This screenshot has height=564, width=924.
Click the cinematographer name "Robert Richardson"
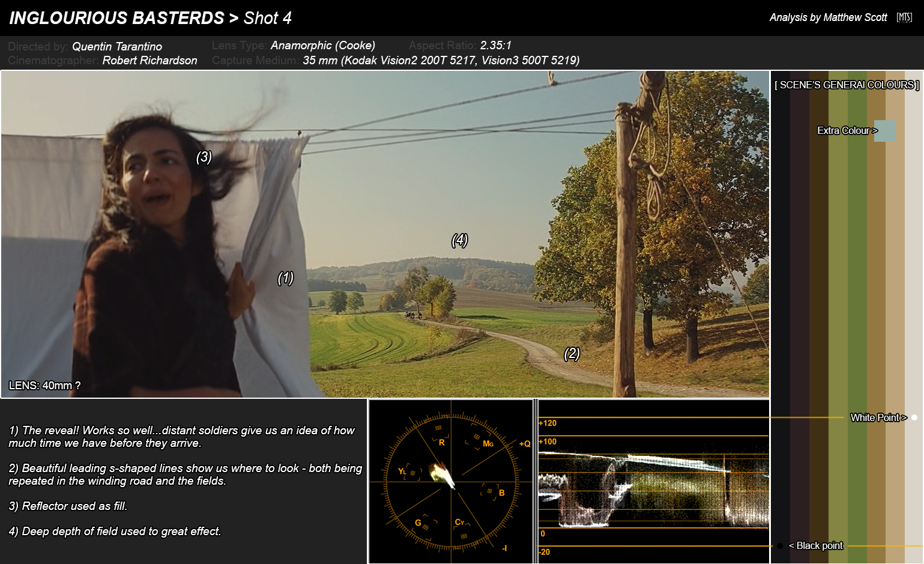[149, 60]
